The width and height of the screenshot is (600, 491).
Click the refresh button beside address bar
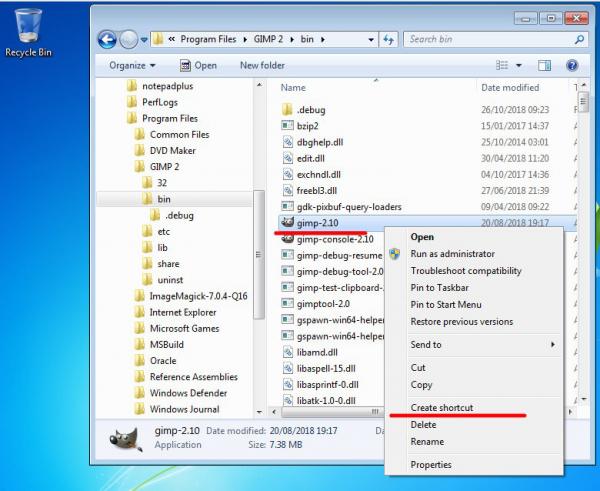(388, 39)
